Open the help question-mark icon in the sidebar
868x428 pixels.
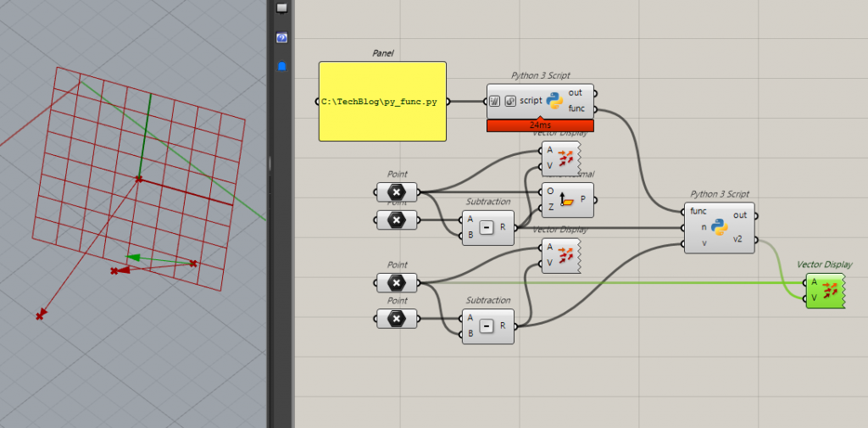point(281,38)
